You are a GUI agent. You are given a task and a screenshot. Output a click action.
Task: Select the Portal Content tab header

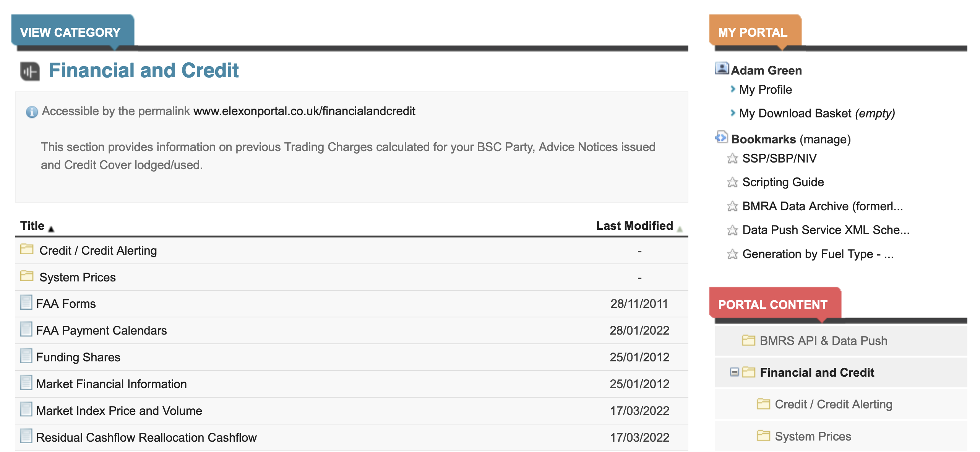pos(772,304)
